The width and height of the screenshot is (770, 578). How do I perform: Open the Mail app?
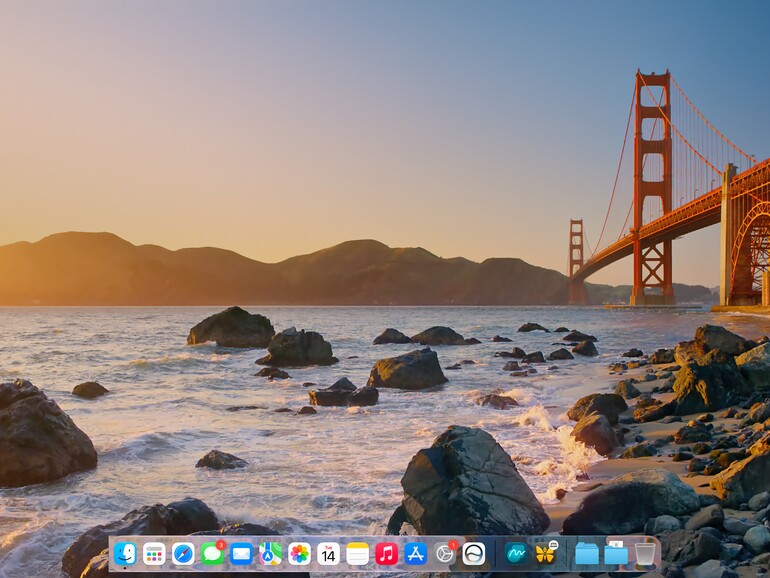click(241, 553)
